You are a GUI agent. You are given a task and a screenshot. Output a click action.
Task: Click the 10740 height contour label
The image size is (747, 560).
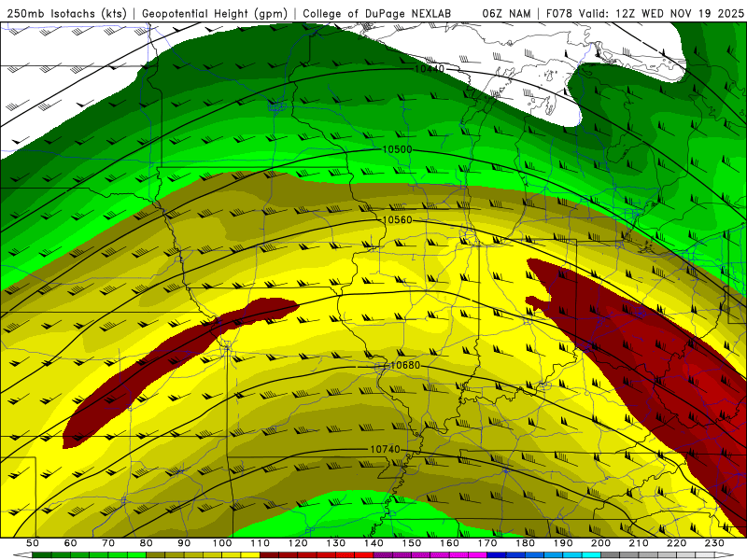[385, 449]
